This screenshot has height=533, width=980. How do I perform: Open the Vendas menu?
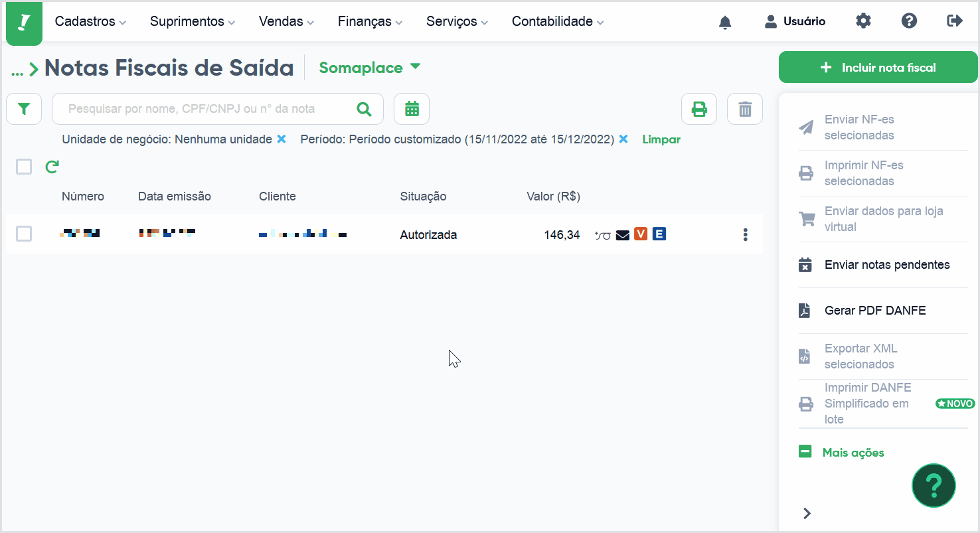286,21
